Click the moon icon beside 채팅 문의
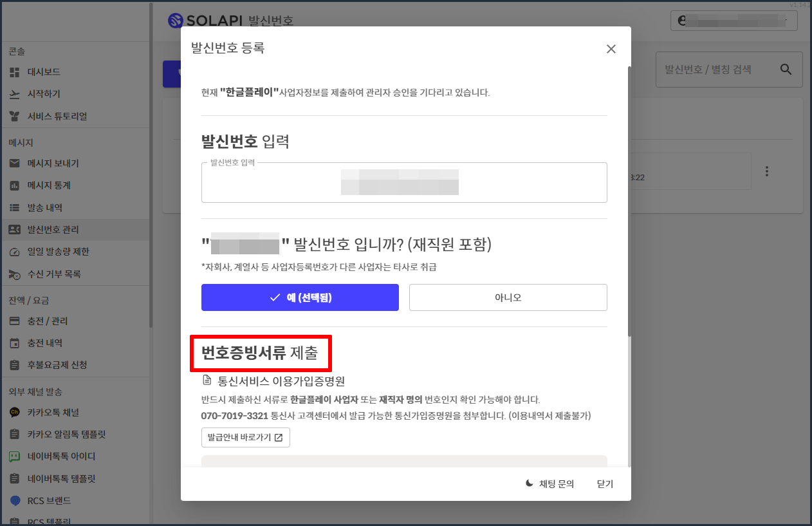812x526 pixels. pyautogui.click(x=530, y=484)
